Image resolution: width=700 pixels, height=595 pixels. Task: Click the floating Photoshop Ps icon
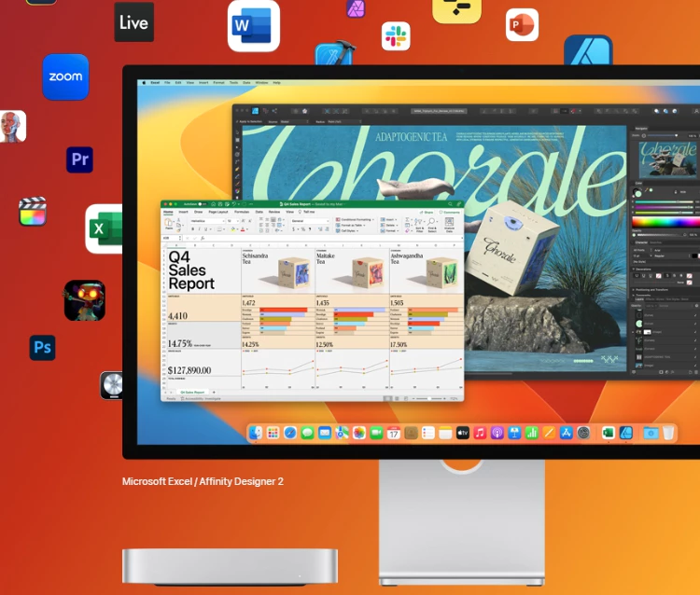(42, 348)
